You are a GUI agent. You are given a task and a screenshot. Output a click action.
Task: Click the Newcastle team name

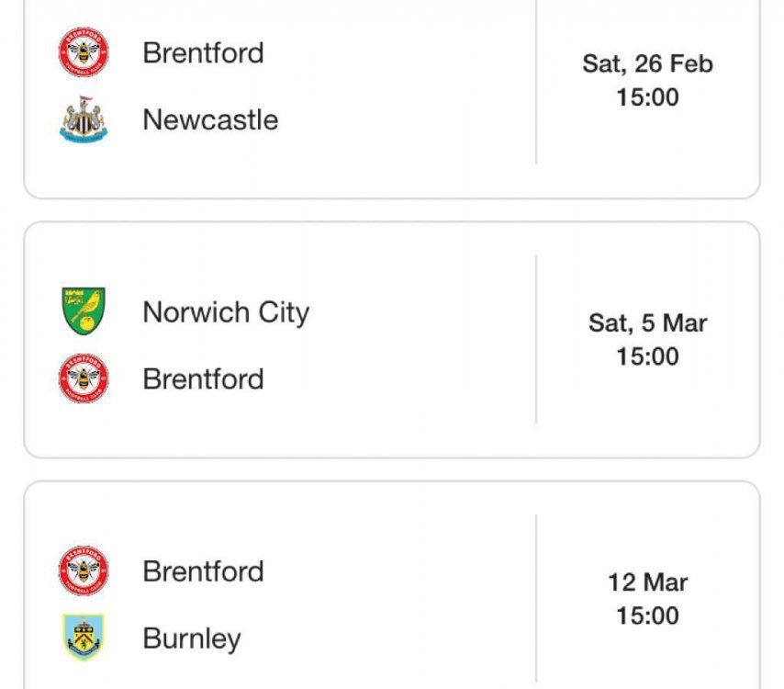tap(210, 119)
